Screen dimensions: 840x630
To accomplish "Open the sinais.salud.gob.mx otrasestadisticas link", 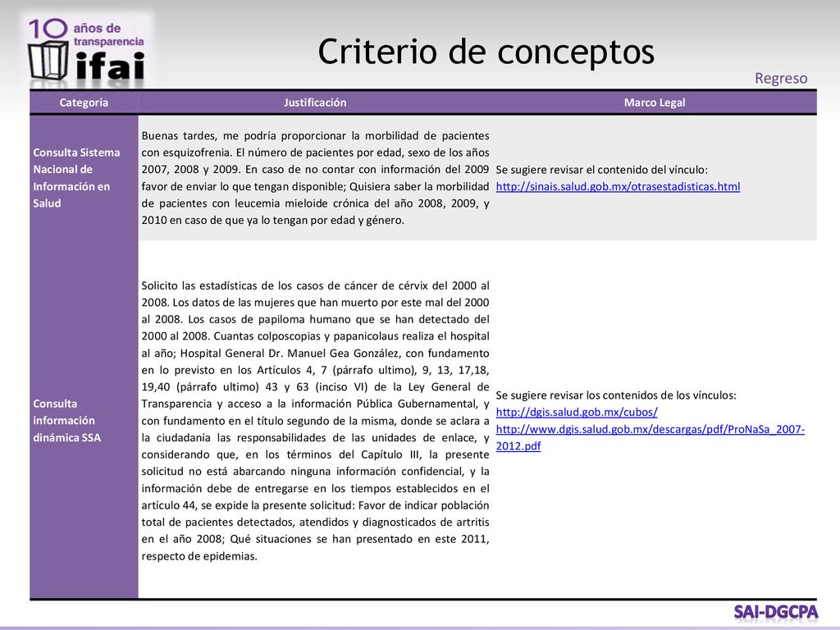I will (x=618, y=186).
